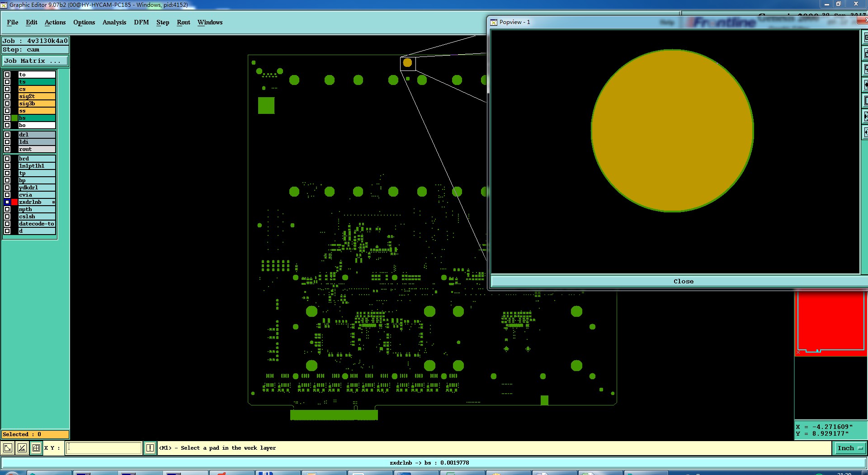Click the Selected : 0 status field

[35, 434]
